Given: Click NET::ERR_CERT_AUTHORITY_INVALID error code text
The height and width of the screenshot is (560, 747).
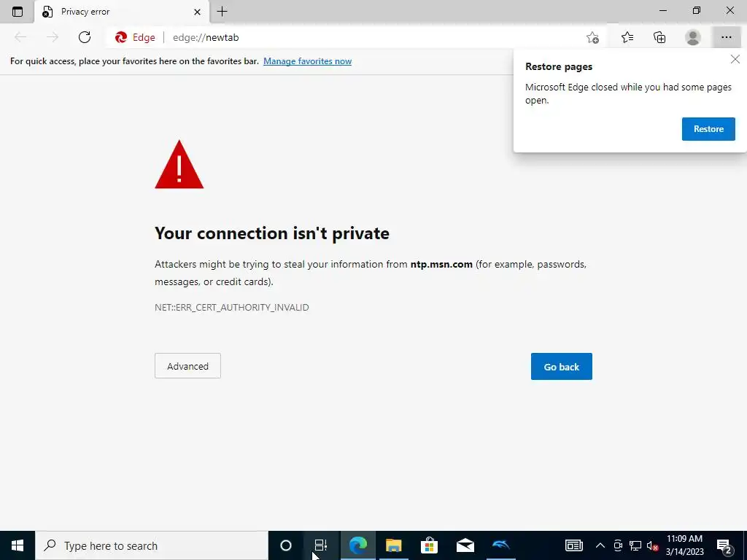Looking at the screenshot, I should pos(231,307).
